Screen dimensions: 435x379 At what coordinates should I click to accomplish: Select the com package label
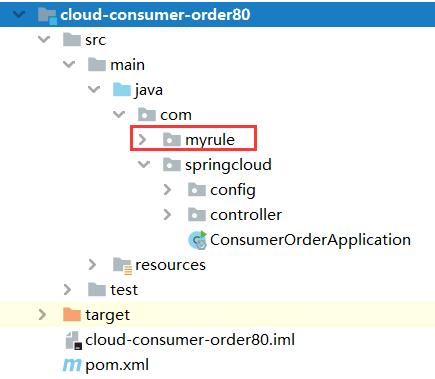176,115
